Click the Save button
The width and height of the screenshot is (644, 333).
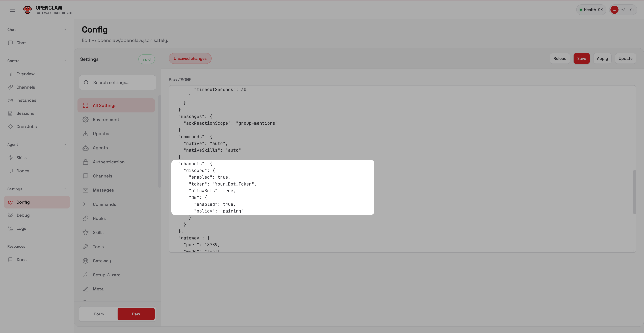[x=581, y=58]
